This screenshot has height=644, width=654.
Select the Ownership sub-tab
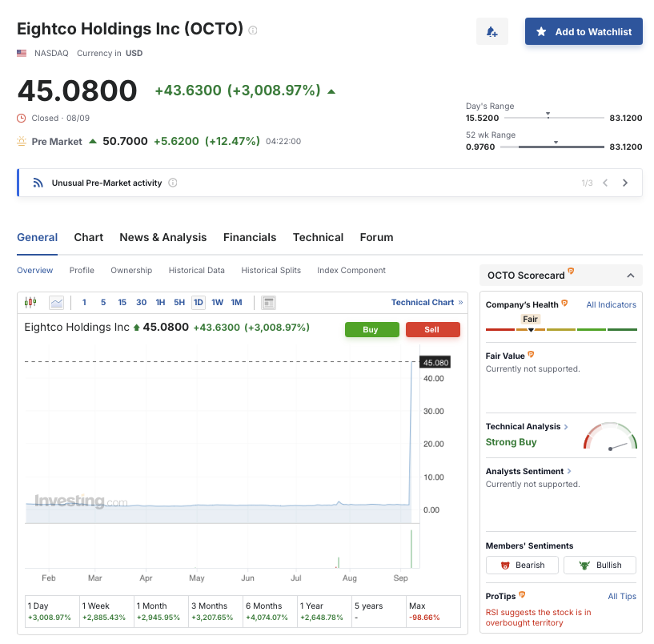click(131, 271)
